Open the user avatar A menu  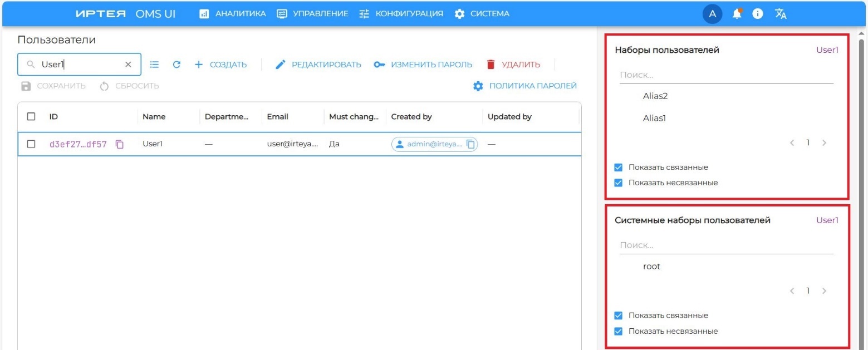click(x=712, y=14)
